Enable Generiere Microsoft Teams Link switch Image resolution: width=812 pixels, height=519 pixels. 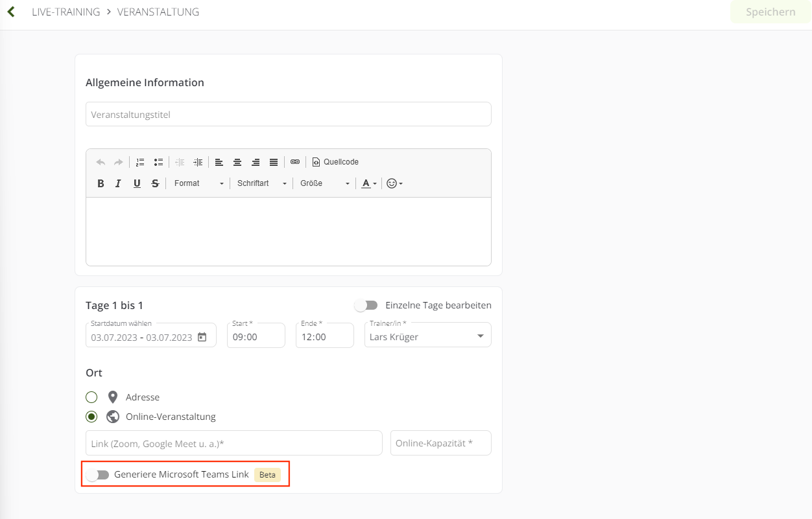[98, 475]
